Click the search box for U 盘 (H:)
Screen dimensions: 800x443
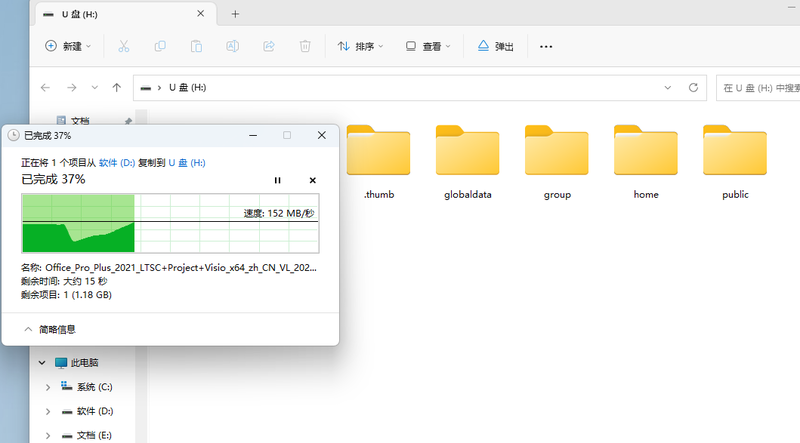758,88
